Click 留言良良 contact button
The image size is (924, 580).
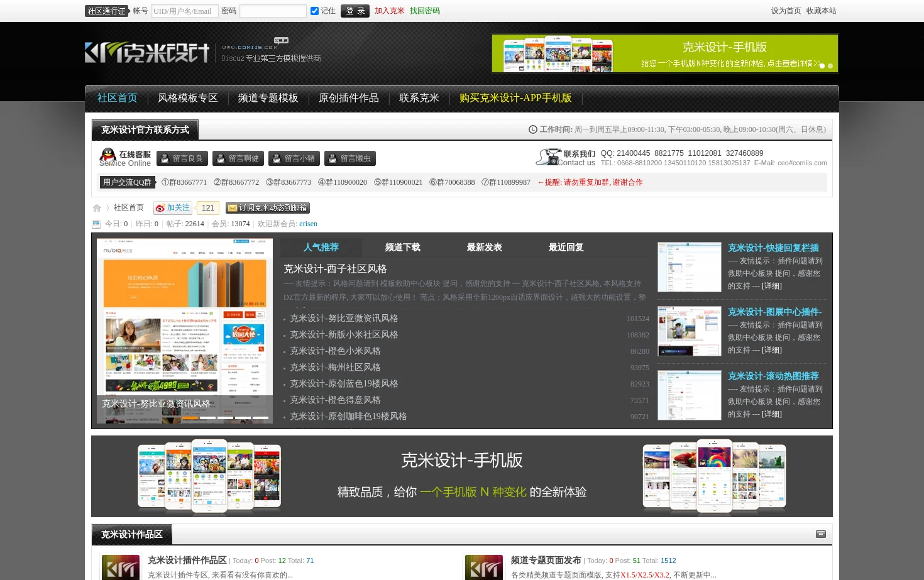pyautogui.click(x=182, y=158)
